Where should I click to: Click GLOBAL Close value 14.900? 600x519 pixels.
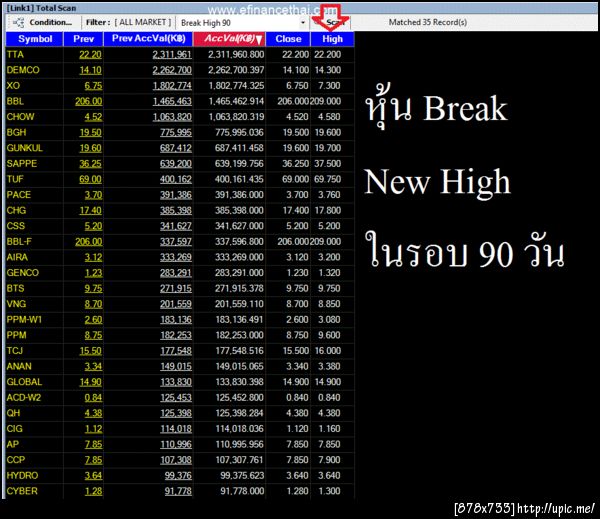tap(295, 382)
